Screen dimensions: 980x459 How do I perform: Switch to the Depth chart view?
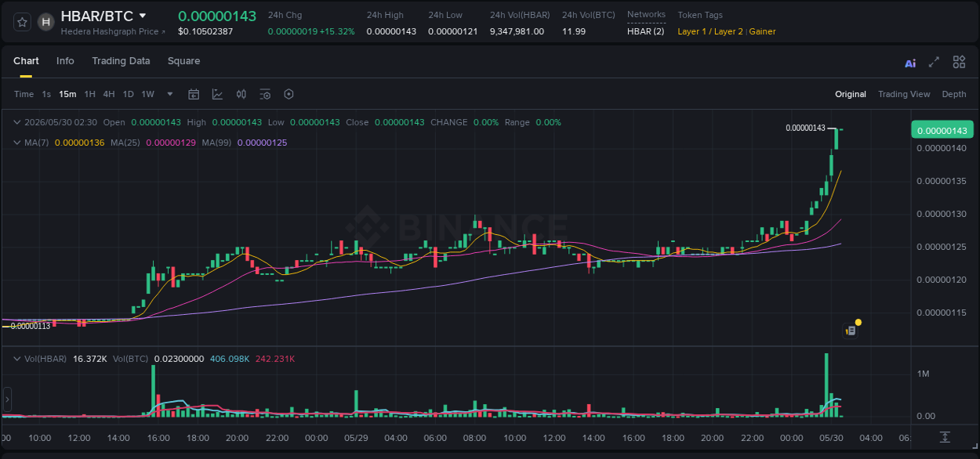click(x=954, y=94)
